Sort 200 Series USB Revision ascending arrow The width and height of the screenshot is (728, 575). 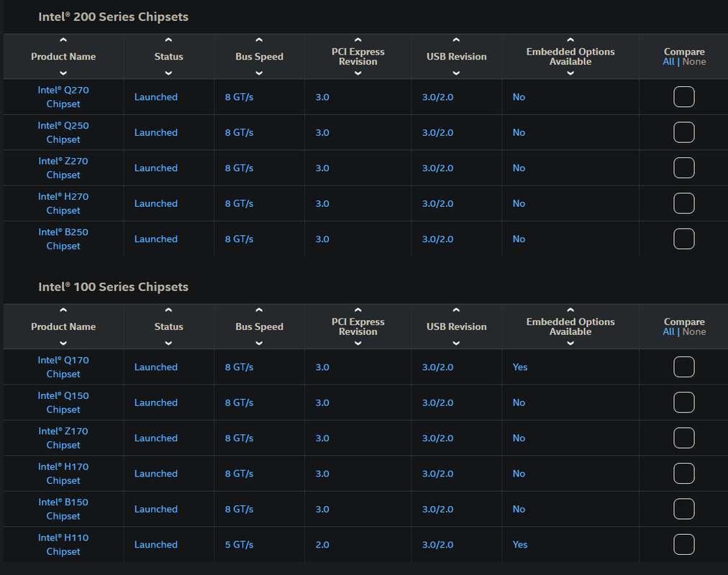tap(456, 40)
